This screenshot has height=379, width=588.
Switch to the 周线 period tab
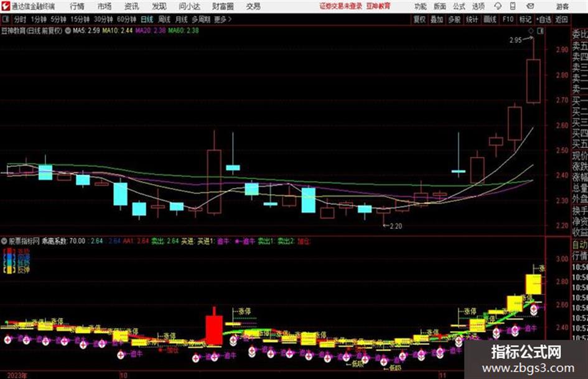[x=164, y=19]
